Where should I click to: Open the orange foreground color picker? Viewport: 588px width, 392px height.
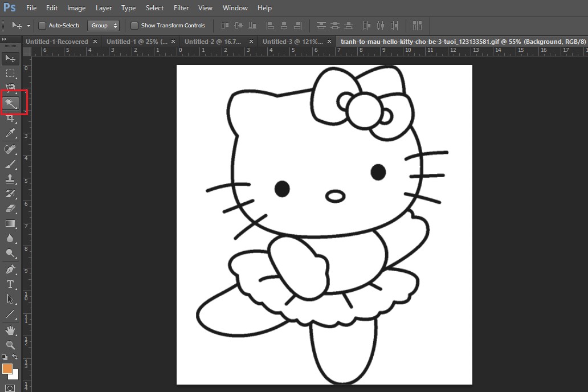[7, 369]
